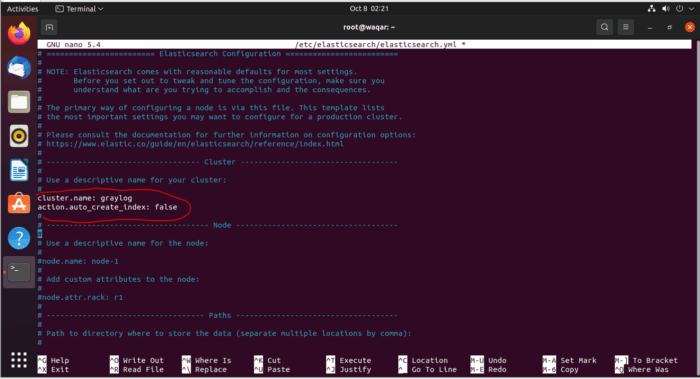The width and height of the screenshot is (700, 379).
Task: Restore the terminal window size
Action: [x=669, y=28]
